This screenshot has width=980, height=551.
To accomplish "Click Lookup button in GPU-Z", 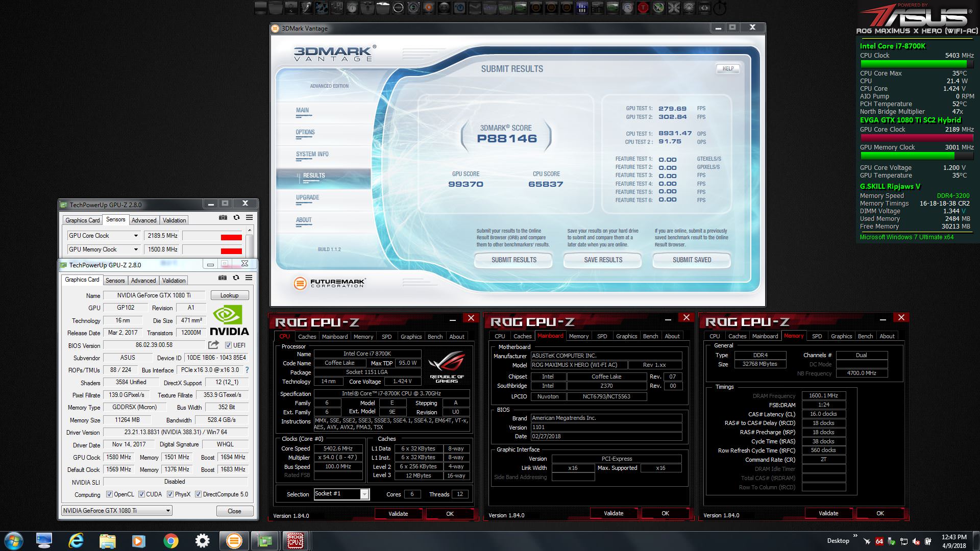I will 229,295.
